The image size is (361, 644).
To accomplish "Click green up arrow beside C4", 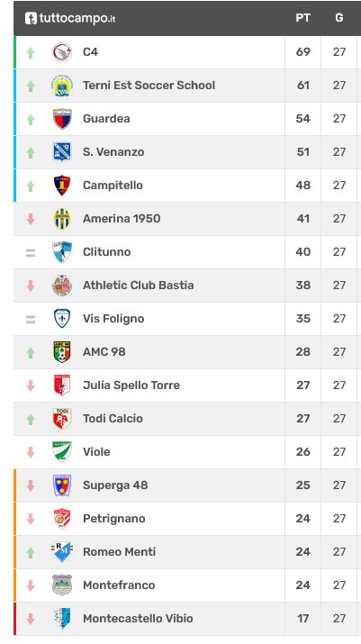I will coord(31,52).
